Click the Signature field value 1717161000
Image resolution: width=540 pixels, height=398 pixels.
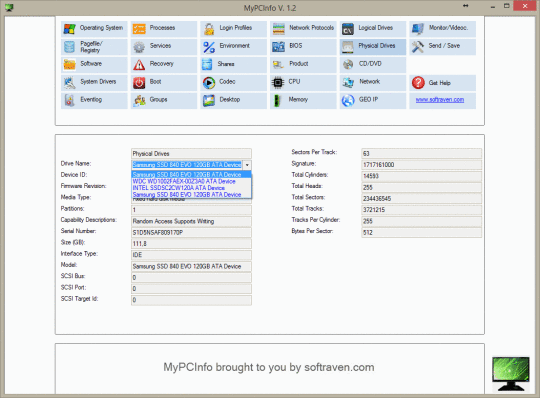421,165
